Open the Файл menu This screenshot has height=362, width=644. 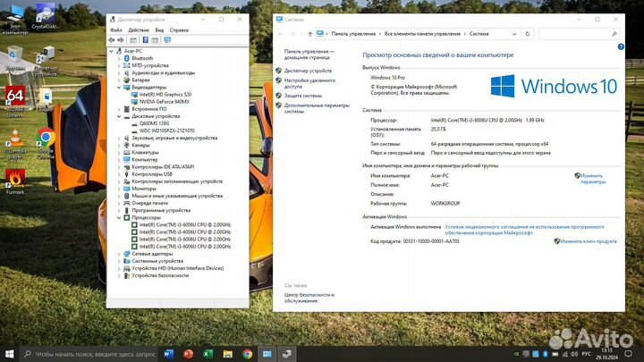click(x=115, y=30)
